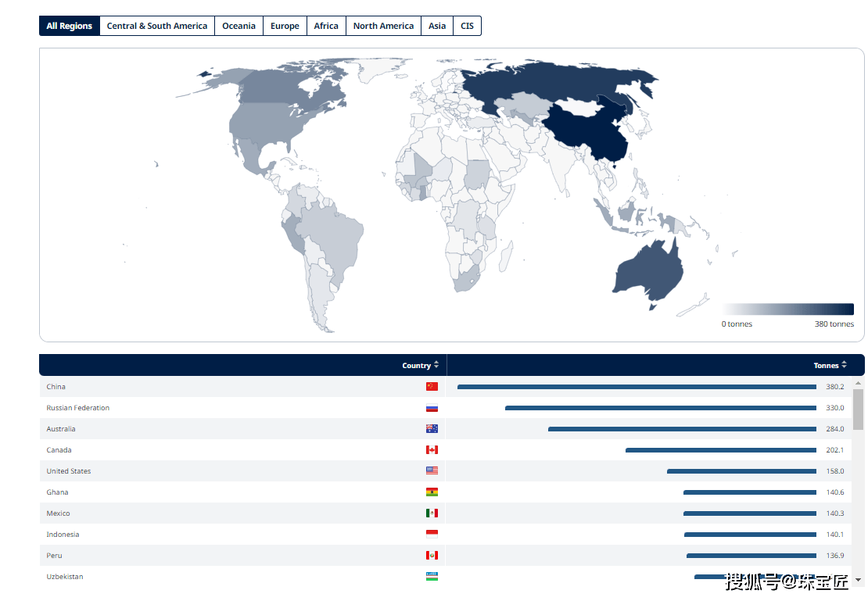
Task: Click the Ghana flag icon
Action: pyautogui.click(x=432, y=492)
